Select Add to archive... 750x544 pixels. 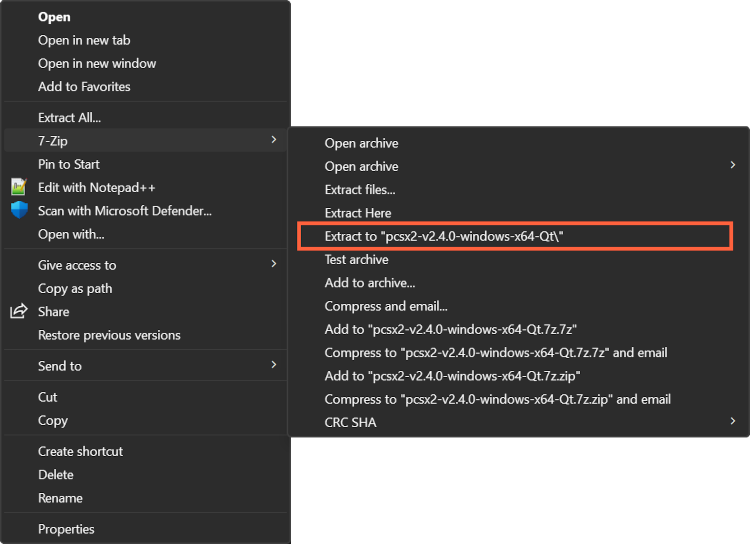coord(518,283)
